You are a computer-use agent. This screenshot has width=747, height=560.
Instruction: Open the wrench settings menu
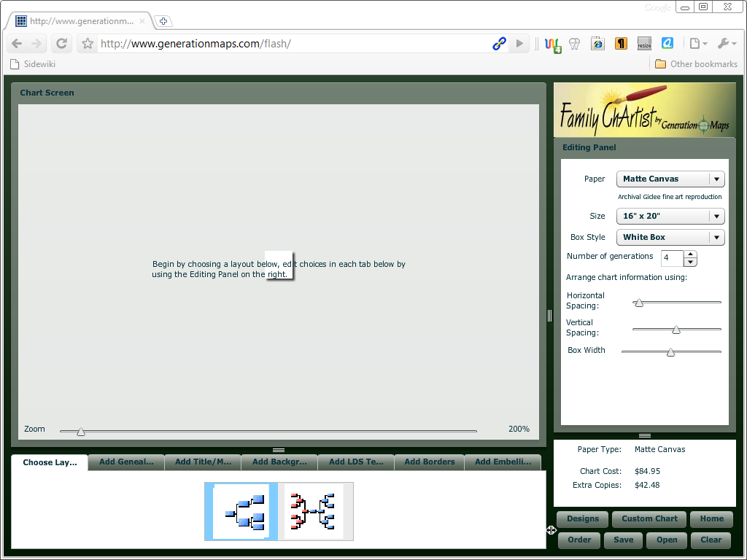(x=727, y=44)
